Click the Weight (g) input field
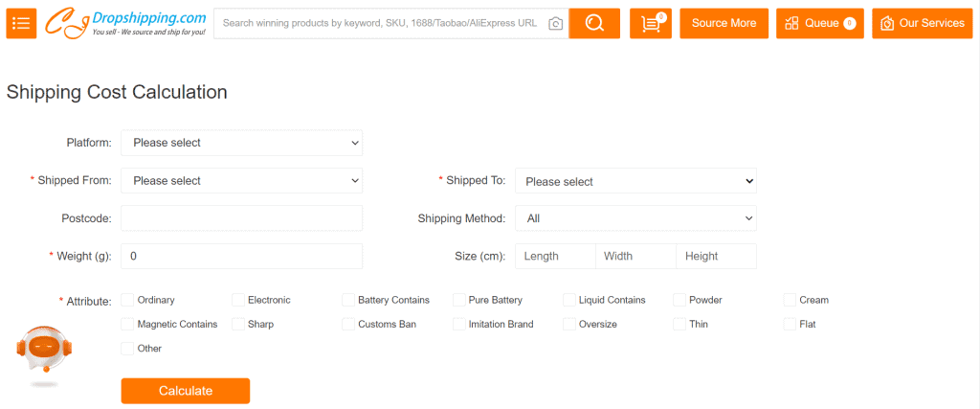This screenshot has width=980, height=409. (242, 257)
